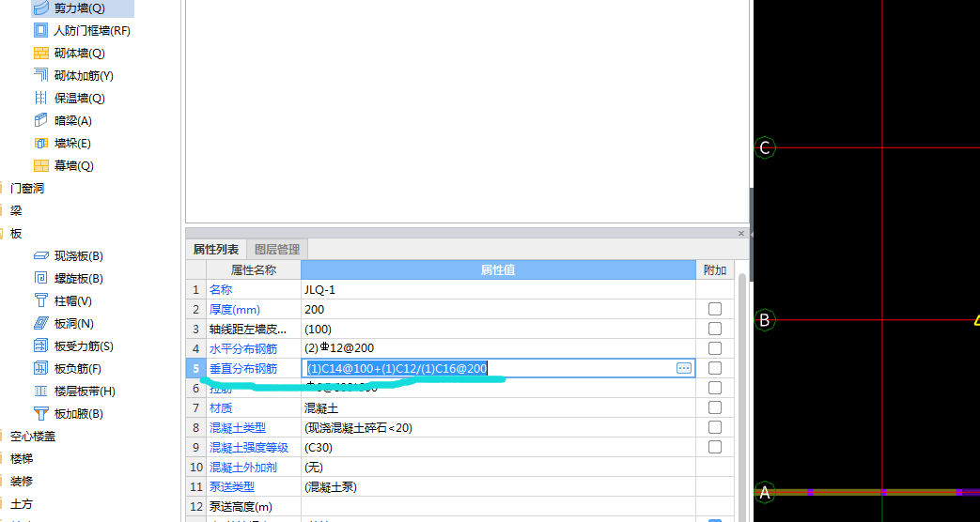Select the 人防门框墙(RF) icon
This screenshot has width=980, height=522.
tap(40, 30)
